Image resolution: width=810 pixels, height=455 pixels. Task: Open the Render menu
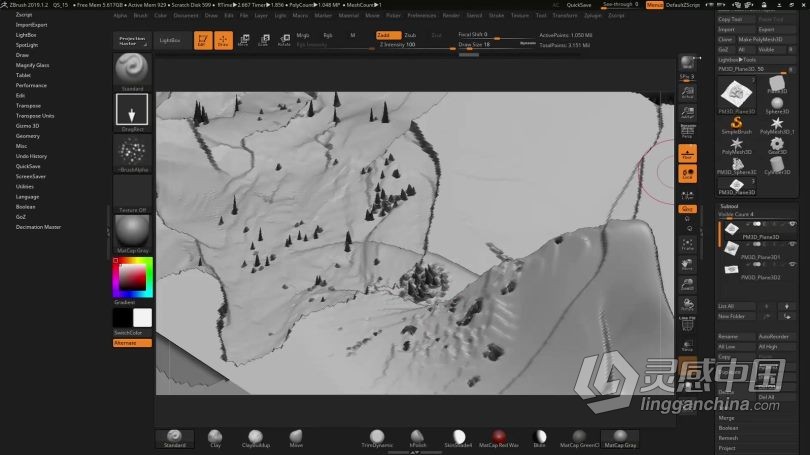451,15
